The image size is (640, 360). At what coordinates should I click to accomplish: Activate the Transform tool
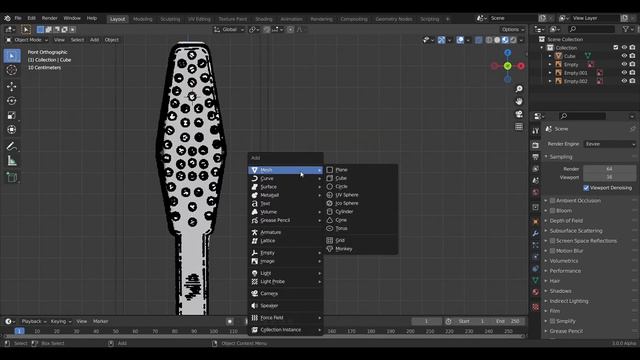pyautogui.click(x=12, y=130)
